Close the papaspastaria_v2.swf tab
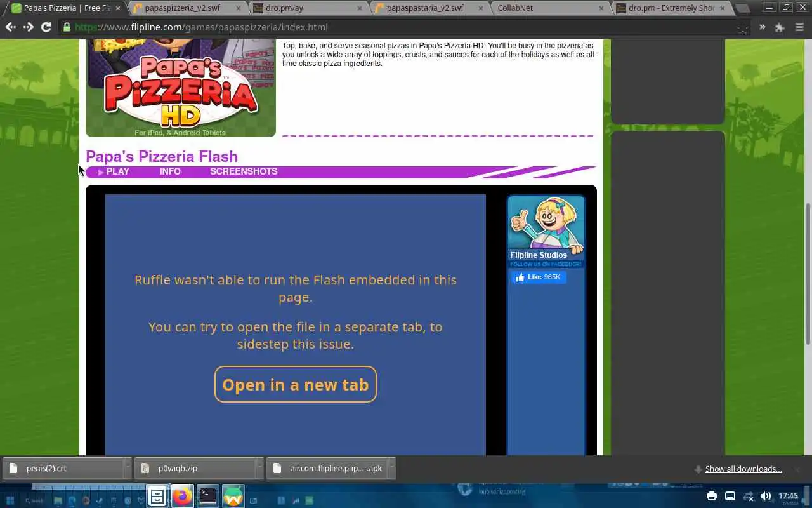Screen dimensions: 812x508 [480, 8]
